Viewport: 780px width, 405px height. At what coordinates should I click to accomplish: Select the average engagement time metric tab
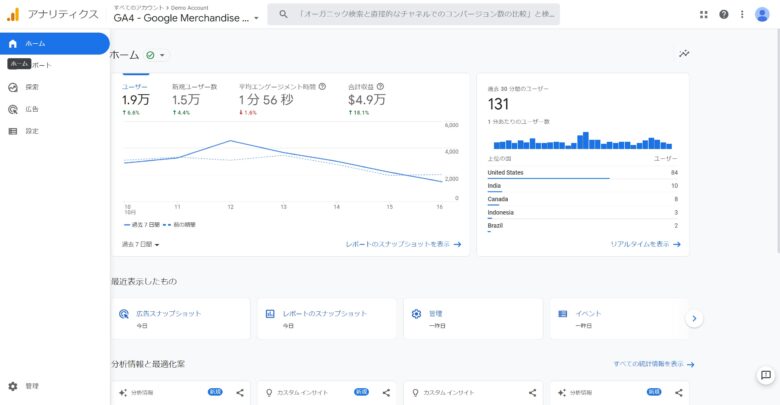pos(282,99)
